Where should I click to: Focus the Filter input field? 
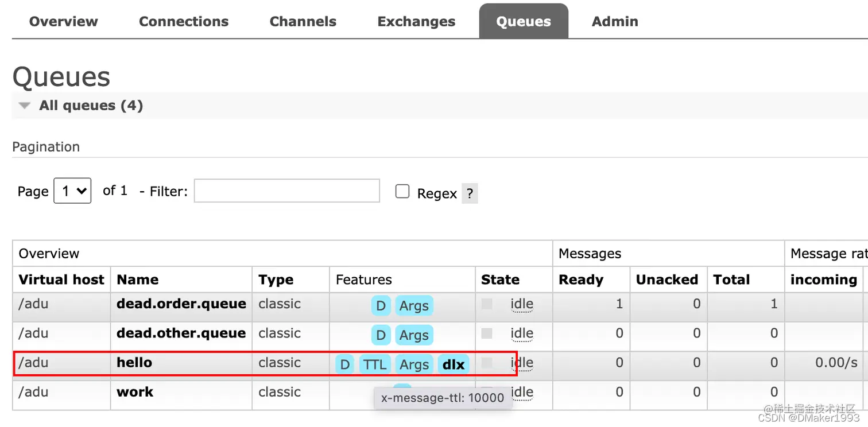point(287,191)
